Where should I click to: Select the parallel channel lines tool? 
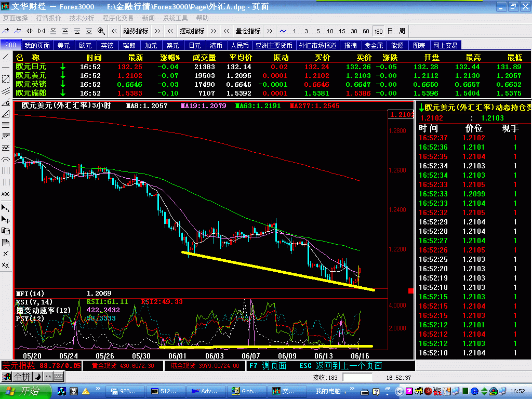pyautogui.click(x=6, y=91)
